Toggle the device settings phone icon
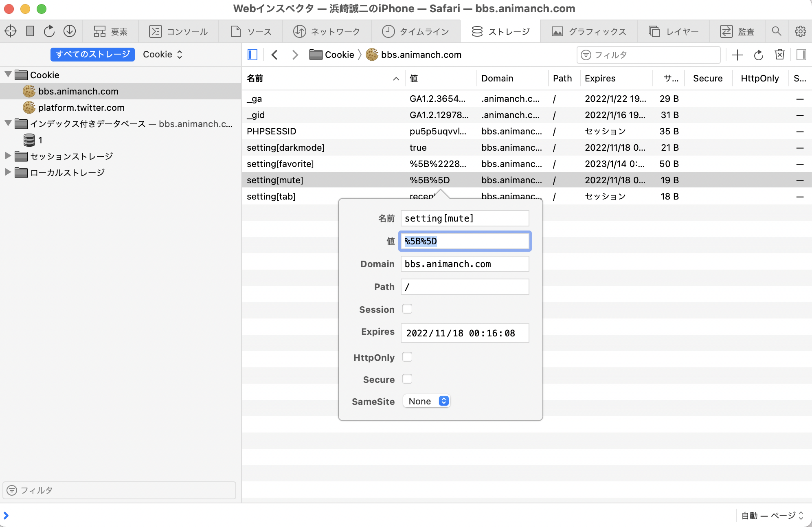 pyautogui.click(x=30, y=31)
